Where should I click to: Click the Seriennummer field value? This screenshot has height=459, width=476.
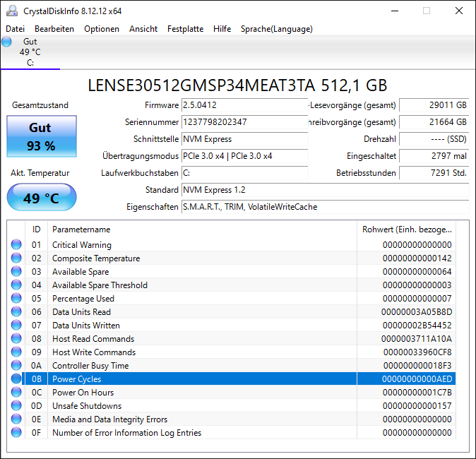(244, 122)
